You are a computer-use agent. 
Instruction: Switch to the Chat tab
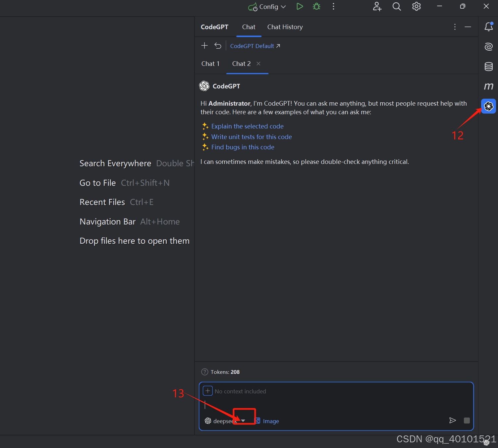[x=249, y=27]
